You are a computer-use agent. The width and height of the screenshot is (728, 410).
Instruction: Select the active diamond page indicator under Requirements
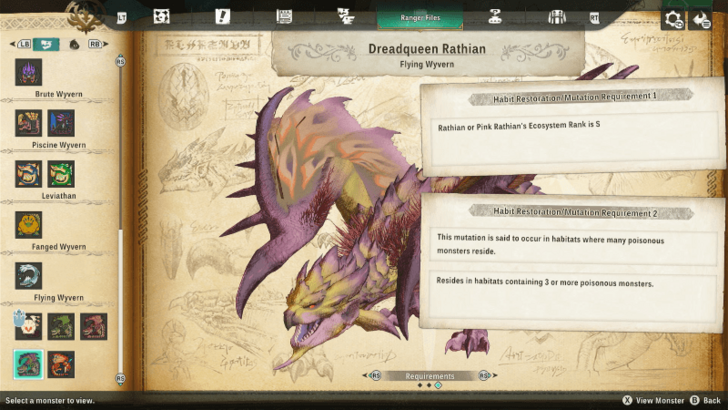click(x=437, y=386)
